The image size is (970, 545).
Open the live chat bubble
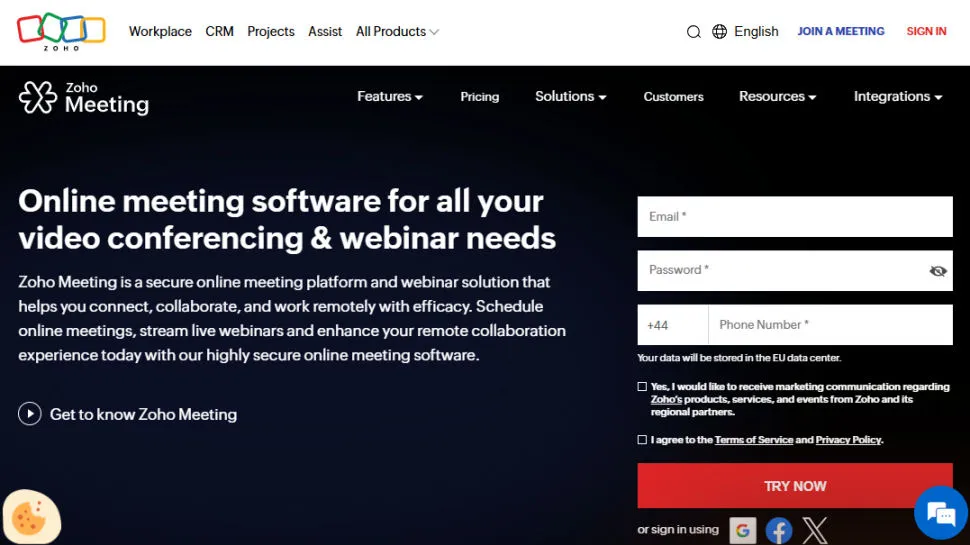941,514
